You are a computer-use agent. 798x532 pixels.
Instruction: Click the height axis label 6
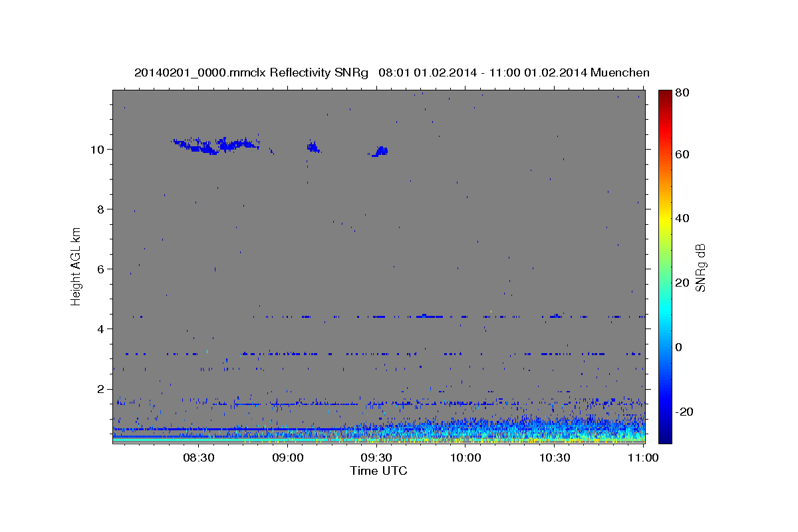(x=100, y=269)
